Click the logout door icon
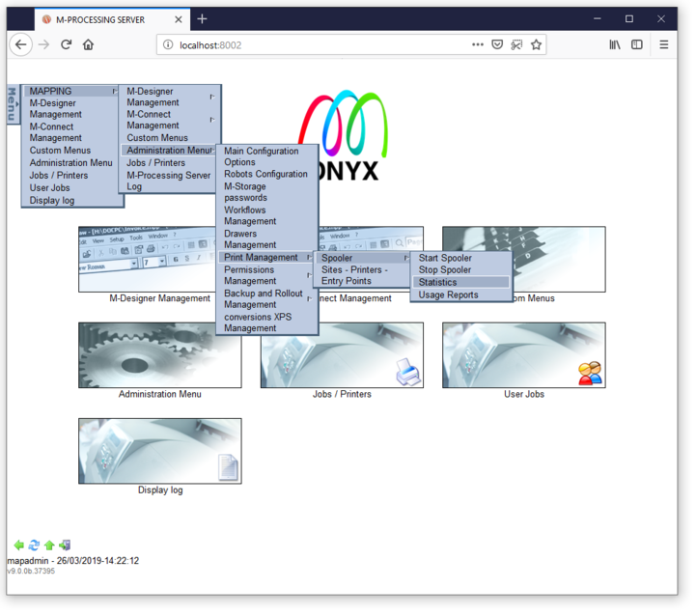 point(65,546)
